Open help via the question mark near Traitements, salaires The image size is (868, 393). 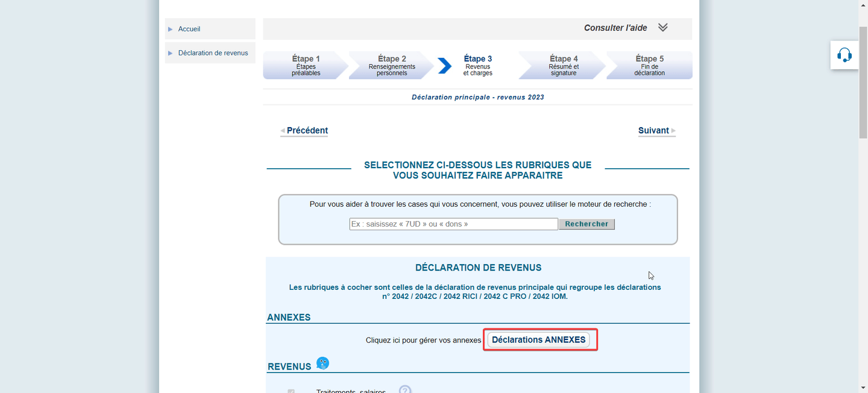click(x=405, y=389)
